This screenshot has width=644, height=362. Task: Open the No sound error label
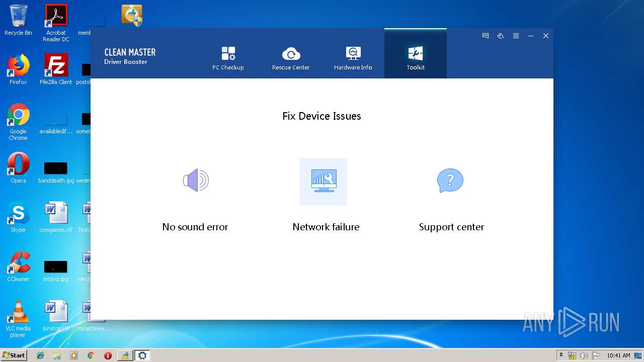pos(195,227)
